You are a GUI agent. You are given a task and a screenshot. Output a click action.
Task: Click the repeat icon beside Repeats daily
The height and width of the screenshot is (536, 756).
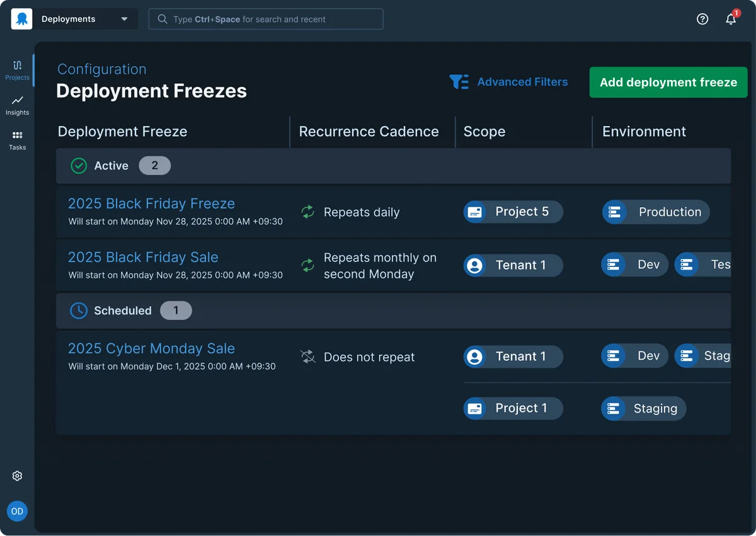pos(307,212)
